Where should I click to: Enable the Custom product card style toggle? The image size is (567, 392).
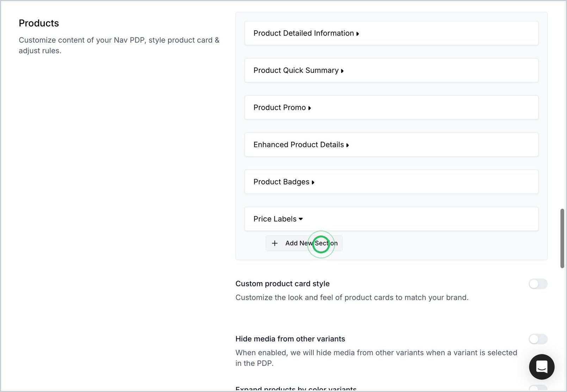(538, 284)
